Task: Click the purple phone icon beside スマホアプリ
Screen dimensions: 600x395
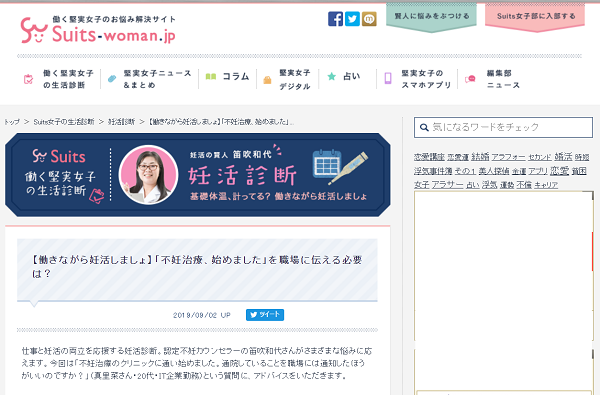Action: point(388,78)
